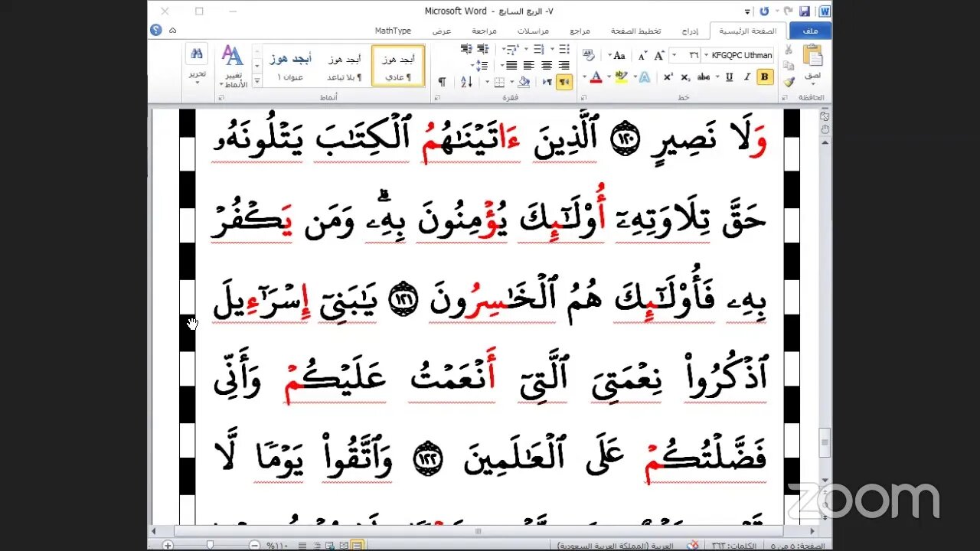Switch to عرض (View) tab
This screenshot has height=551, width=980.
(442, 31)
